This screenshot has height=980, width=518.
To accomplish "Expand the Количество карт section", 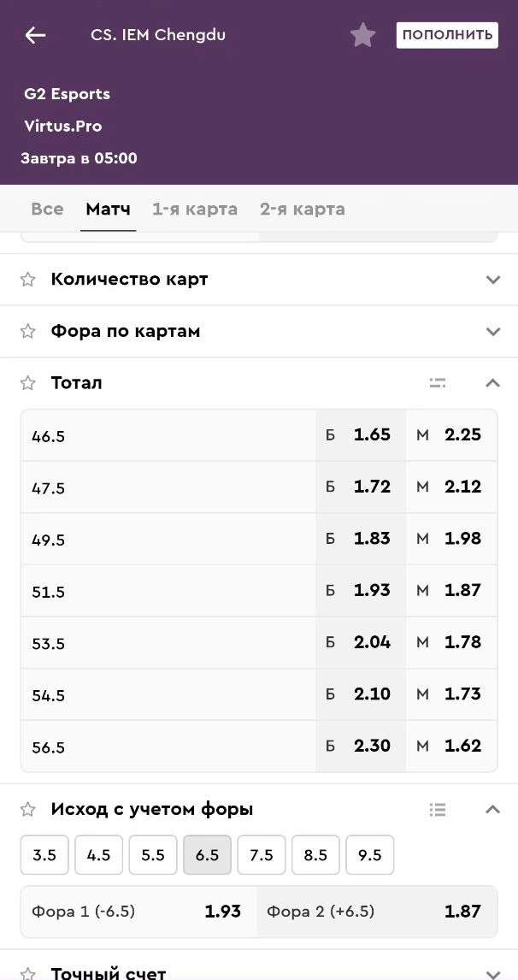I will click(x=492, y=280).
